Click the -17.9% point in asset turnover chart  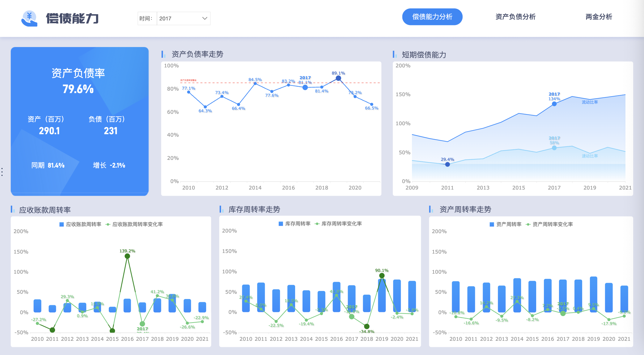coord(609,319)
